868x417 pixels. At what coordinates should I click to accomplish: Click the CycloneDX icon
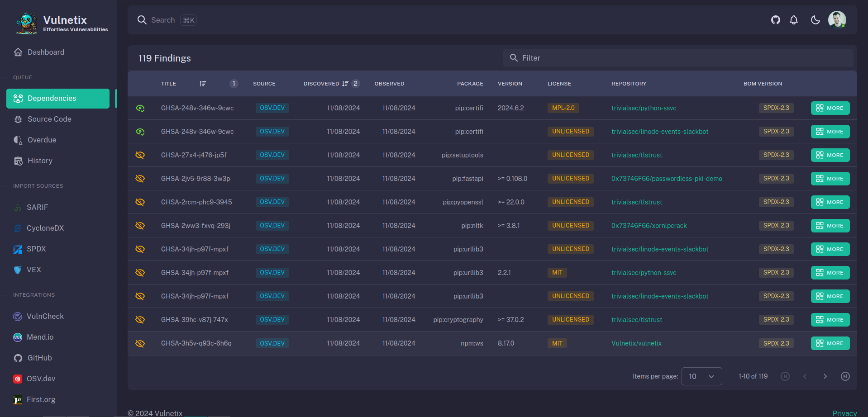(x=18, y=228)
